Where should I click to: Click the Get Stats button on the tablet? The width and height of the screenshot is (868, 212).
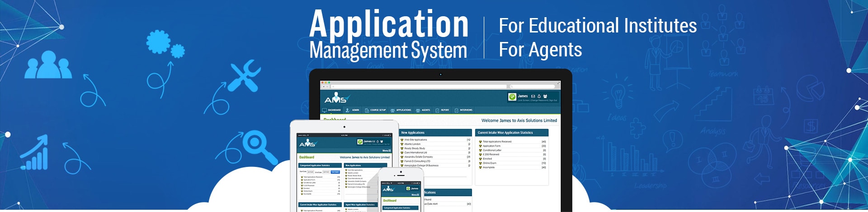coord(335,172)
